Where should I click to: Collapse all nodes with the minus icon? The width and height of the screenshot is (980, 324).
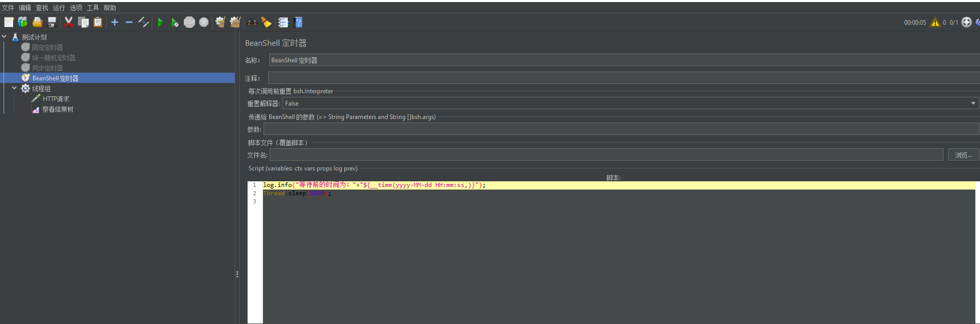129,22
